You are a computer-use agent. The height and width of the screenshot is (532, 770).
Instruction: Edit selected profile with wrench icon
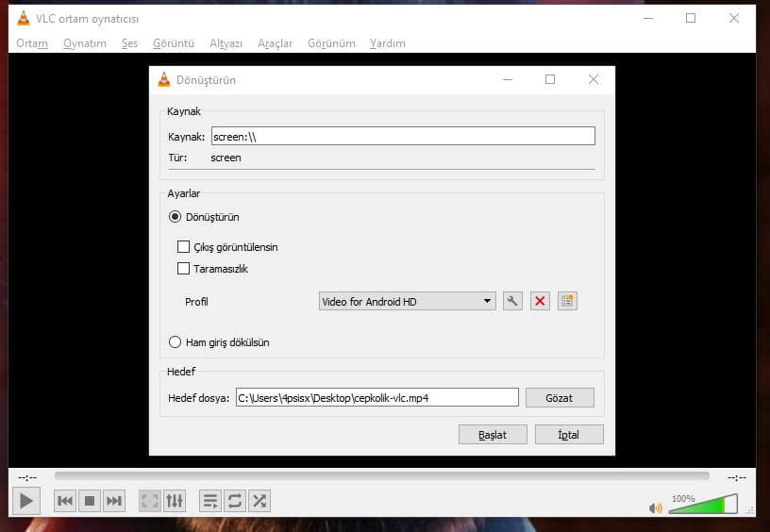click(512, 301)
